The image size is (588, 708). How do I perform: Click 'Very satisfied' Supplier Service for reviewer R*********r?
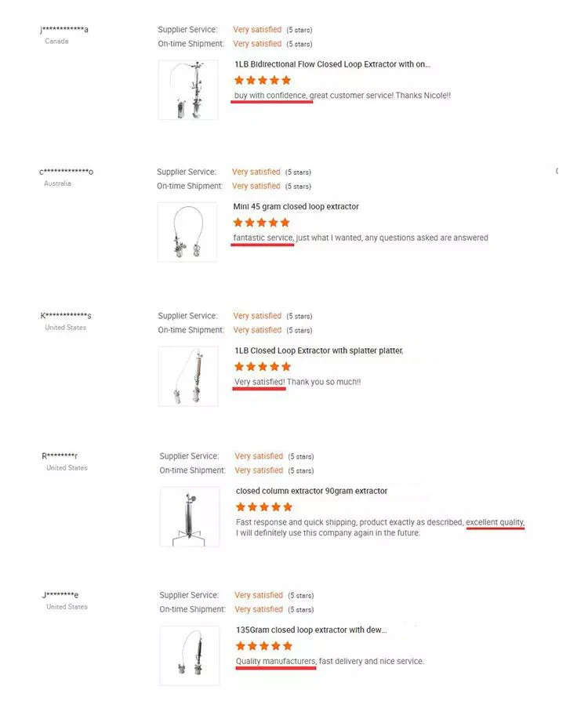coord(259,456)
